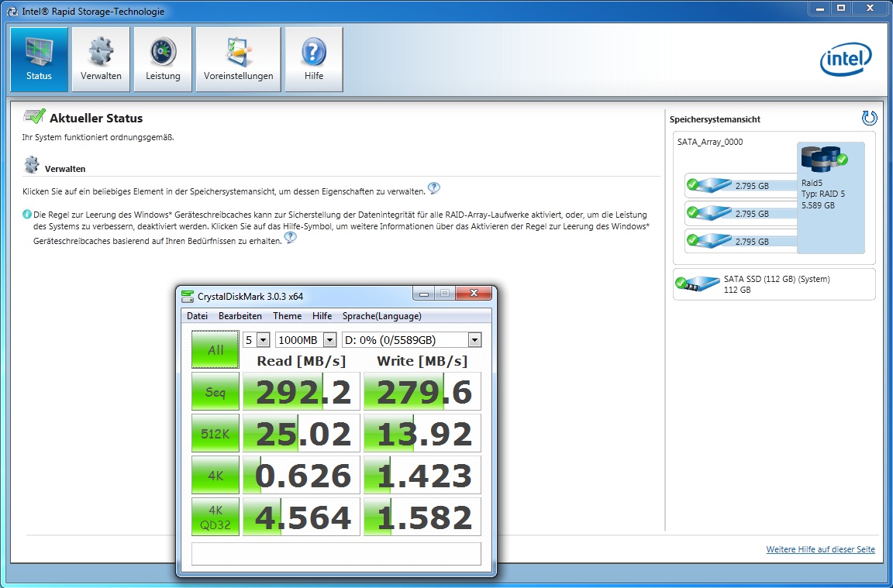The width and height of the screenshot is (893, 588).
Task: Open the Bearbeiten menu in CrystalDiskMark
Action: point(240,316)
